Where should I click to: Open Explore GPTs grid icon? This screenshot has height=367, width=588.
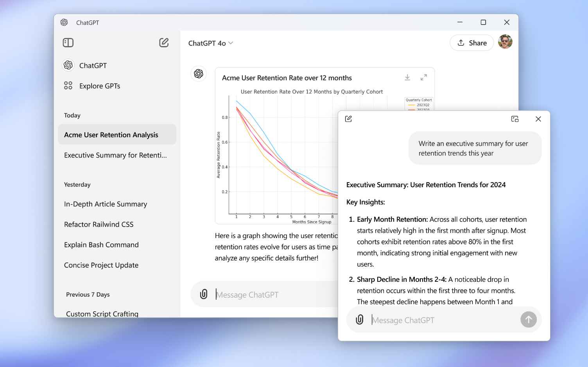pyautogui.click(x=68, y=86)
